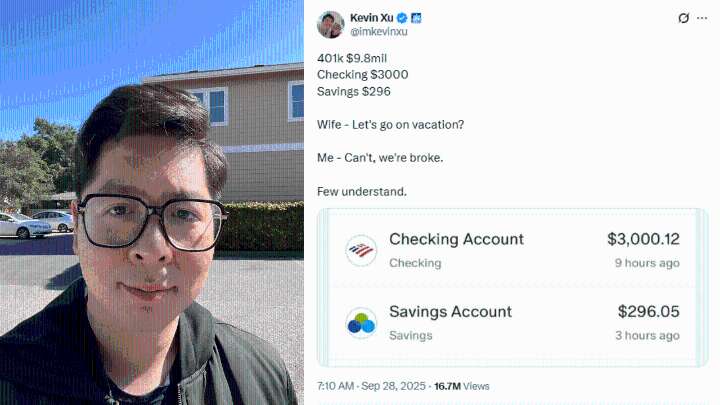The width and height of the screenshot is (720, 405).
Task: Click the 7:10 AM Sep 28, 2025 timestamp
Action: coord(371,386)
